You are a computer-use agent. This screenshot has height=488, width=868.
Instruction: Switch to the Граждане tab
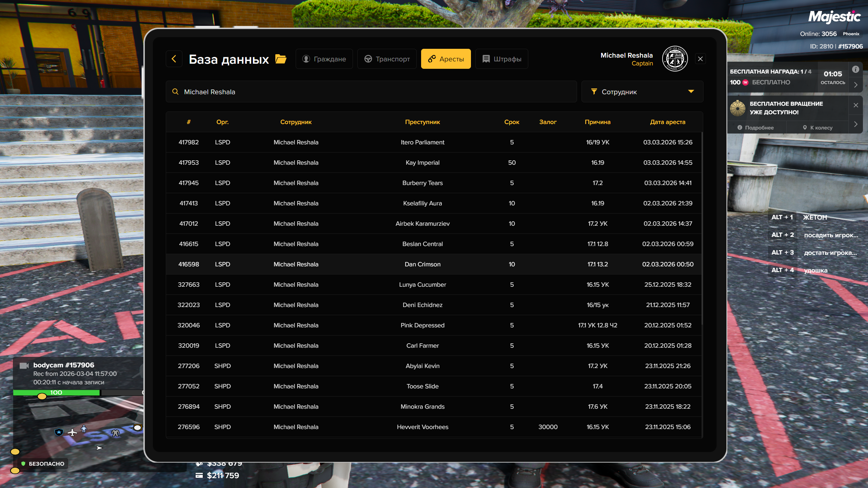(x=324, y=59)
